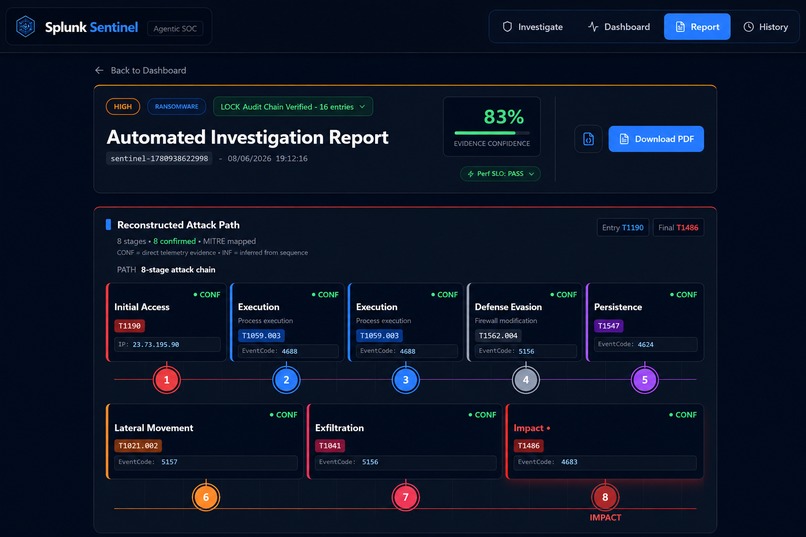The height and width of the screenshot is (537, 806).
Task: Click the T1190 tag in Initial Access
Action: pos(130,326)
